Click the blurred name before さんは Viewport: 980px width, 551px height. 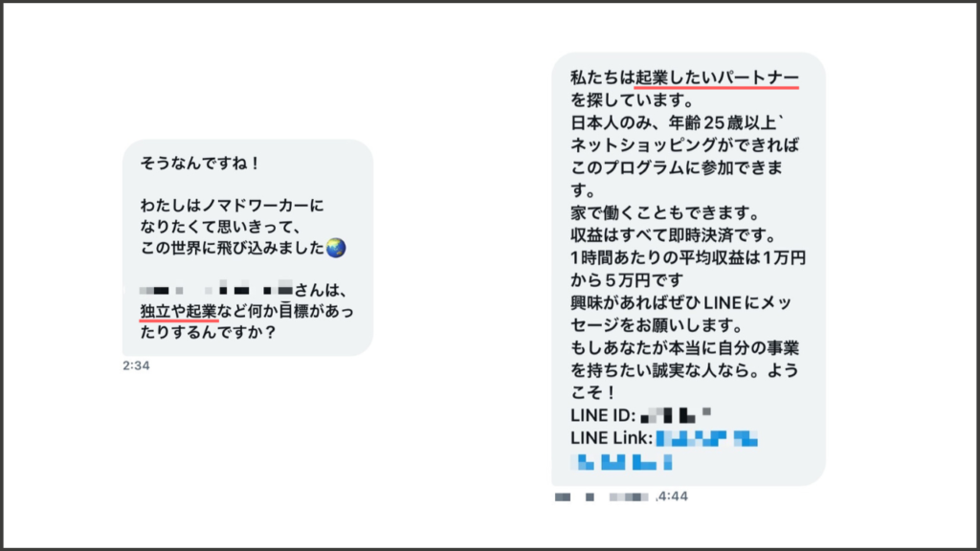(x=216, y=290)
